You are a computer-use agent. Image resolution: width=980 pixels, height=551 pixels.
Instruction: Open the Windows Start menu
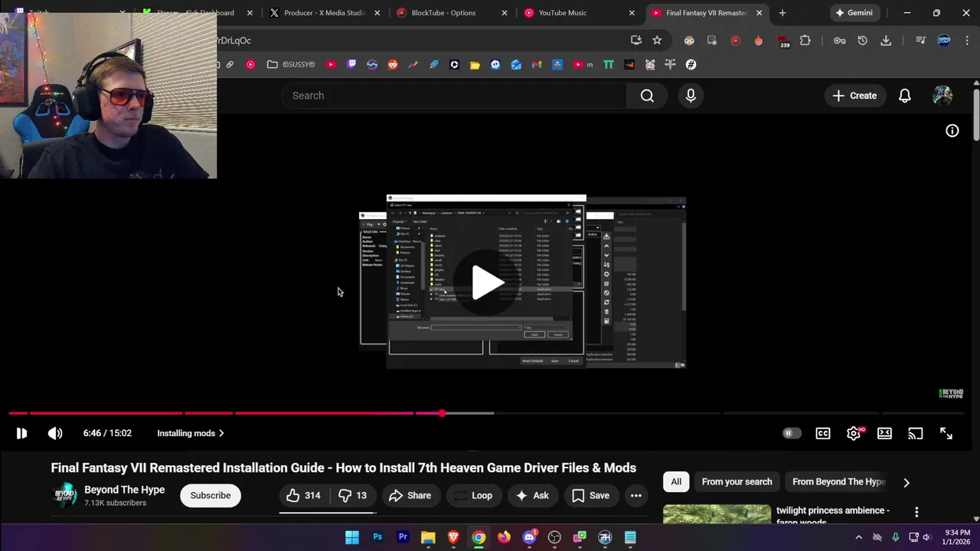pos(352,537)
